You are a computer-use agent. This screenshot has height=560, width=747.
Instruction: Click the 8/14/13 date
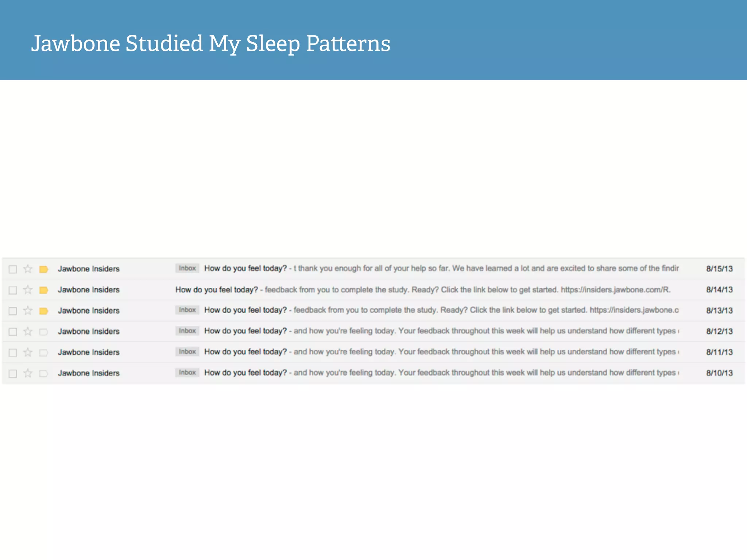click(719, 290)
